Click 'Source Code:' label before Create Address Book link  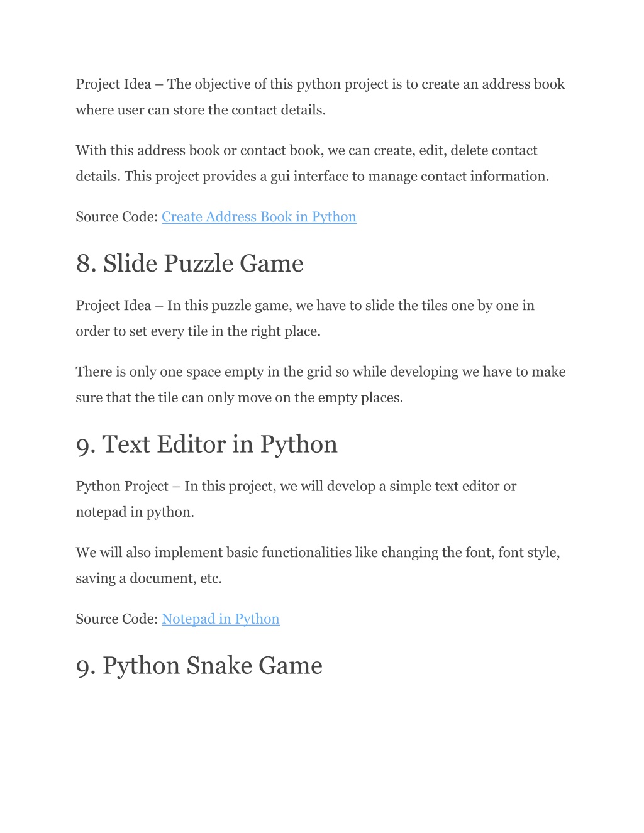tap(116, 217)
